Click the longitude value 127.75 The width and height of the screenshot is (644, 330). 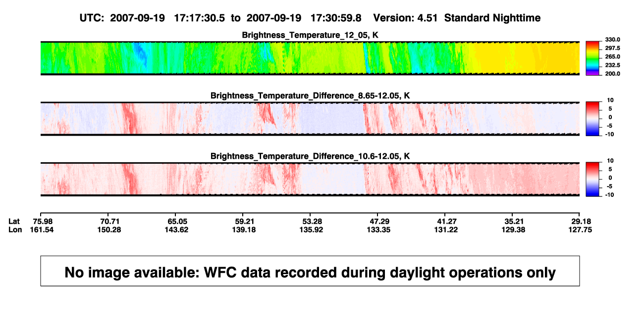(x=582, y=230)
